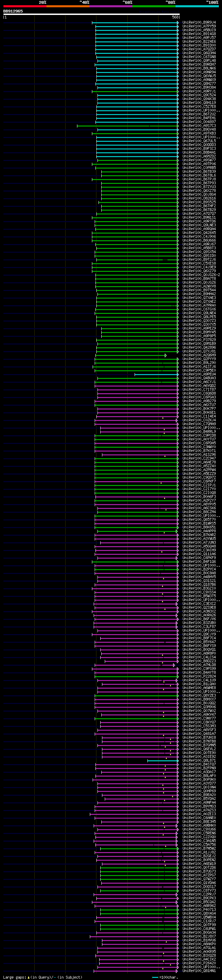
Task: Open hit UniRef100_A1S296
Action: pos(199,455)
